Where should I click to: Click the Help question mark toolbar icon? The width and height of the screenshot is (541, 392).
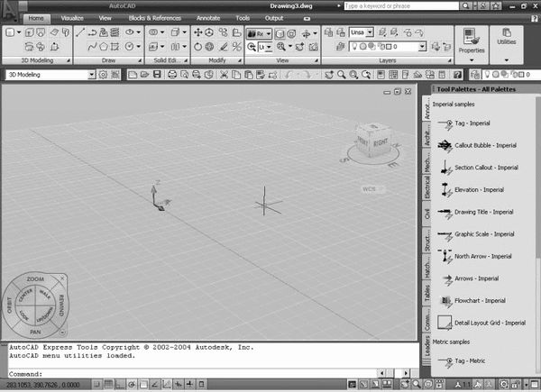(x=457, y=75)
